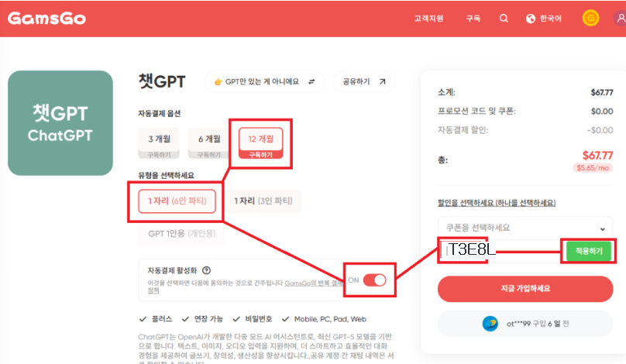Screen dimensions: 626x364
Task: Click the -$0.00 auto-pay discount value
Action: (600, 130)
